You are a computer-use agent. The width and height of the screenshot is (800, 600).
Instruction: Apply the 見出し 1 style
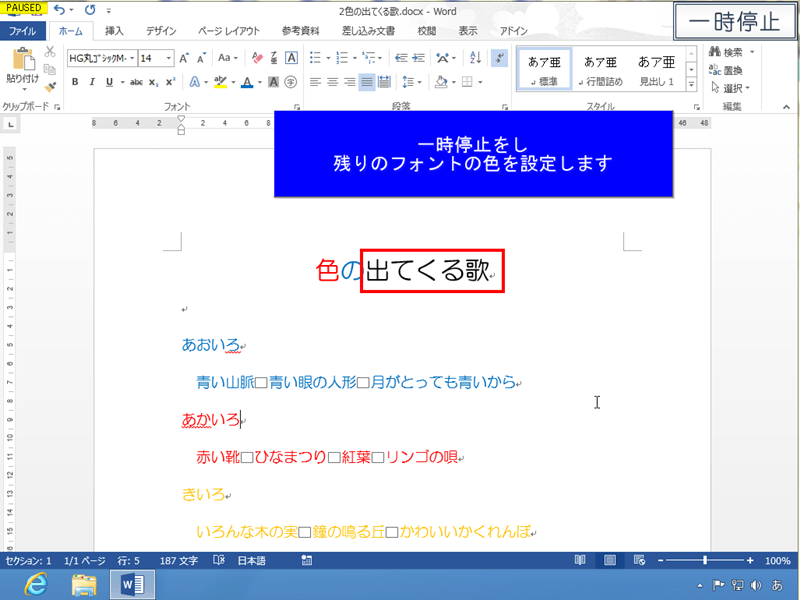[659, 68]
